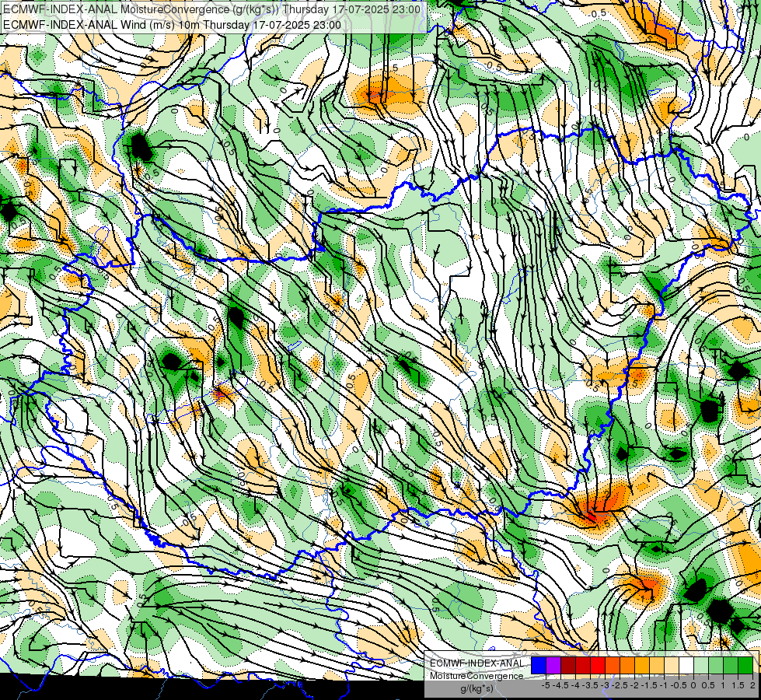
Task: Click the -4.5 legend tick label
Action: click(561, 685)
